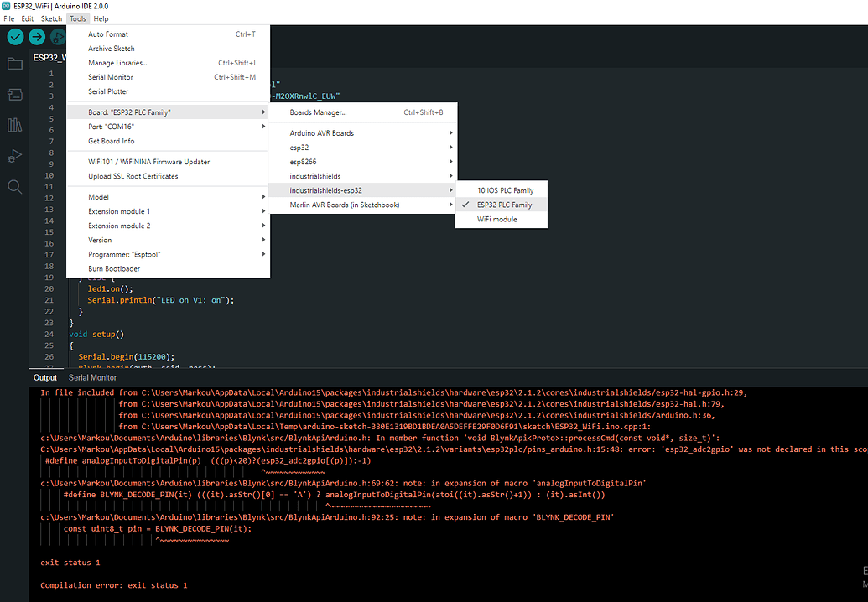The height and width of the screenshot is (602, 868).
Task: Select the WiFi module board option
Action: pyautogui.click(x=497, y=219)
